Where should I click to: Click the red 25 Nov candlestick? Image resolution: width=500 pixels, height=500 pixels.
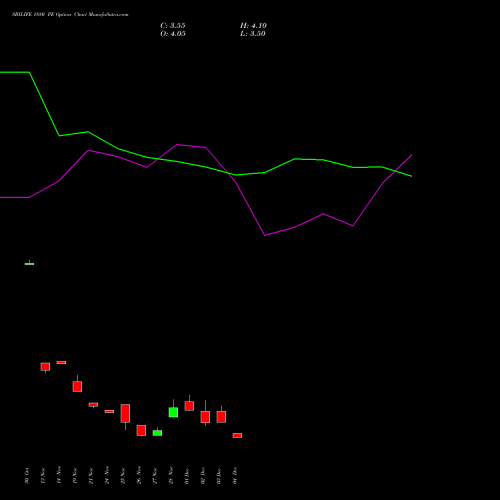[125, 413]
